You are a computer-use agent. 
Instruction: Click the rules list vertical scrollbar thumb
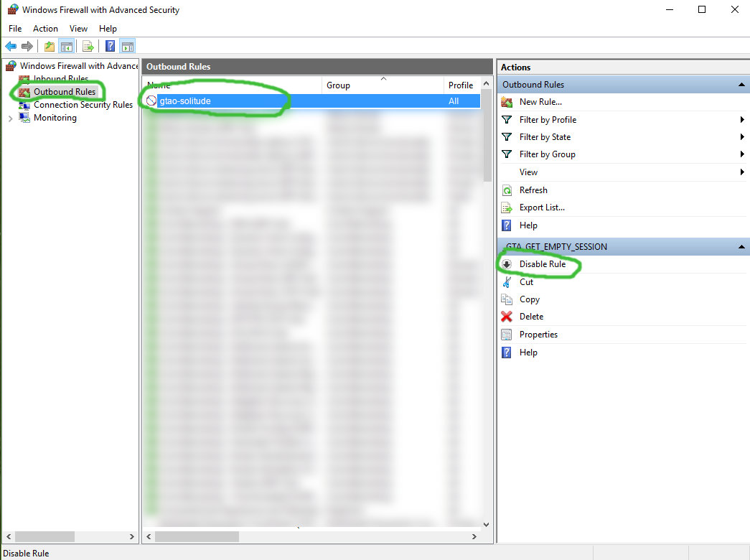(x=487, y=135)
